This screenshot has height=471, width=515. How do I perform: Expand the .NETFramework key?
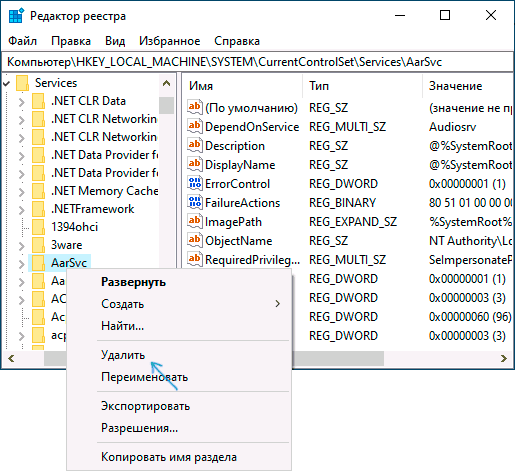(x=22, y=210)
